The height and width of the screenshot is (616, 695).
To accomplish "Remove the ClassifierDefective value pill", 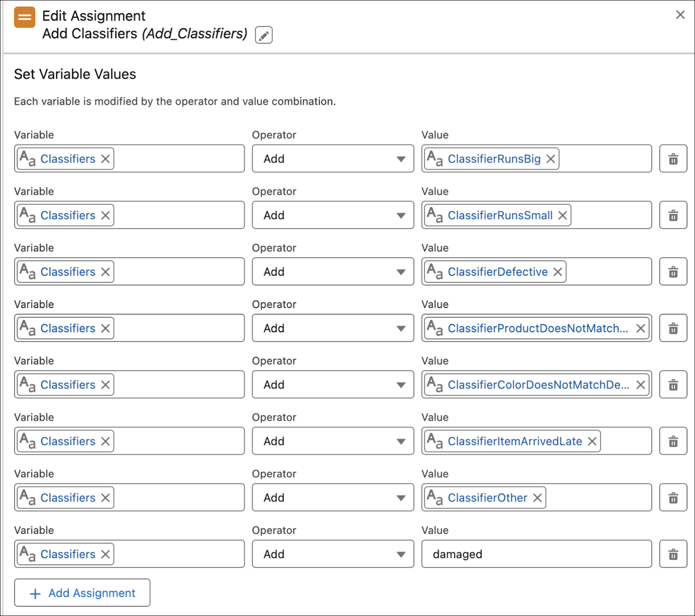I will click(x=558, y=272).
